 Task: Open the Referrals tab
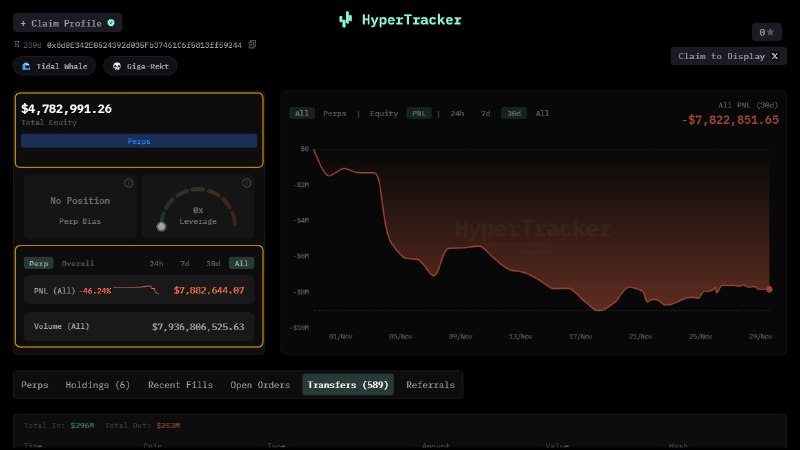pos(431,385)
